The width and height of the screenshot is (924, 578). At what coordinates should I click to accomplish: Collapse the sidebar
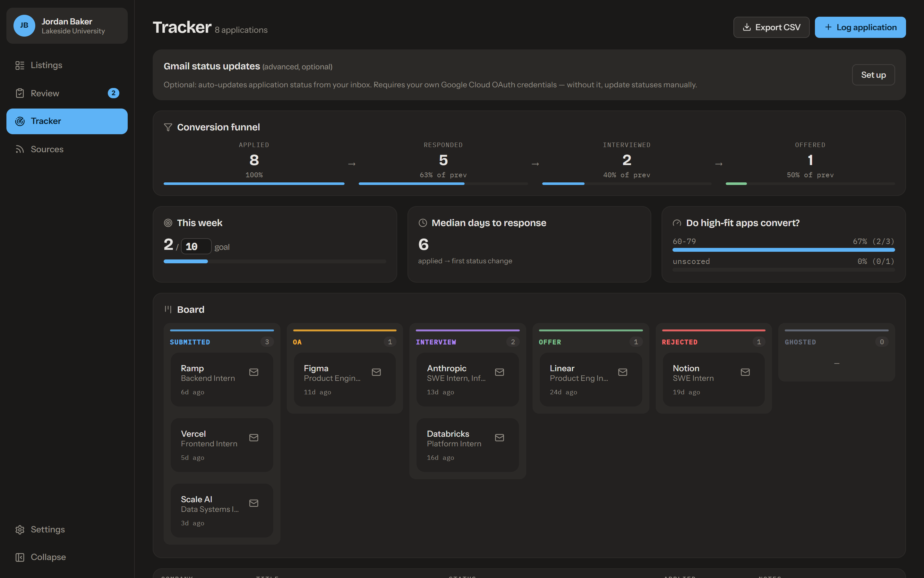pyautogui.click(x=67, y=557)
